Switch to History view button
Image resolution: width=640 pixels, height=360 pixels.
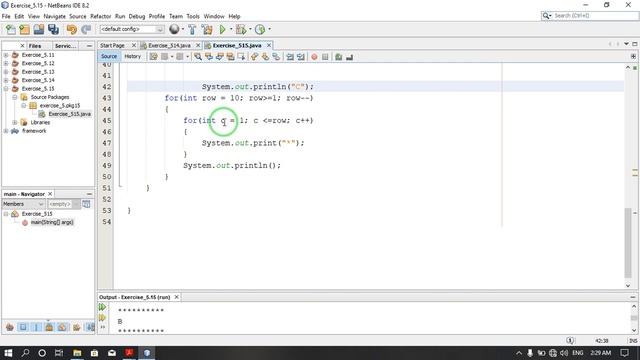click(x=132, y=56)
